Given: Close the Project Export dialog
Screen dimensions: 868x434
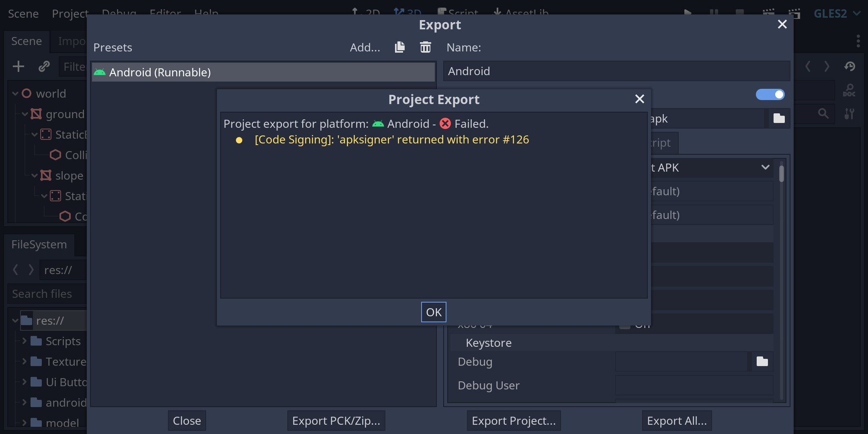Looking at the screenshot, I should coord(639,99).
